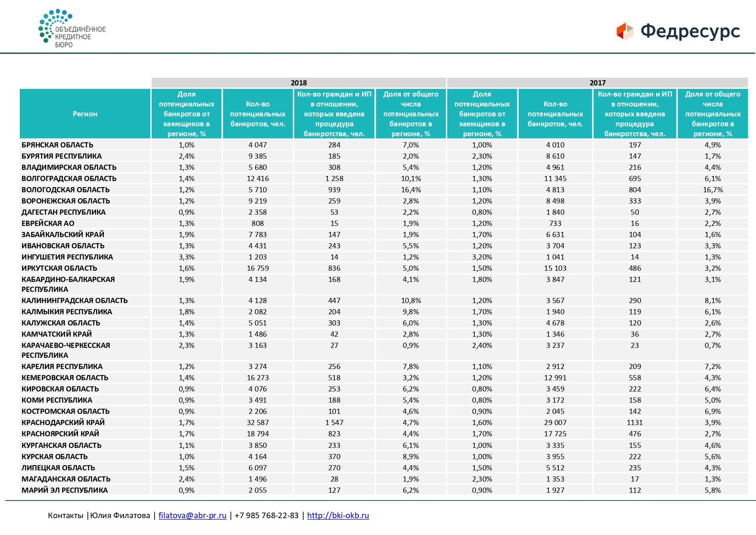Click the value 12 991 in Кемеровская row
This screenshot has width=756, height=535.
[555, 378]
